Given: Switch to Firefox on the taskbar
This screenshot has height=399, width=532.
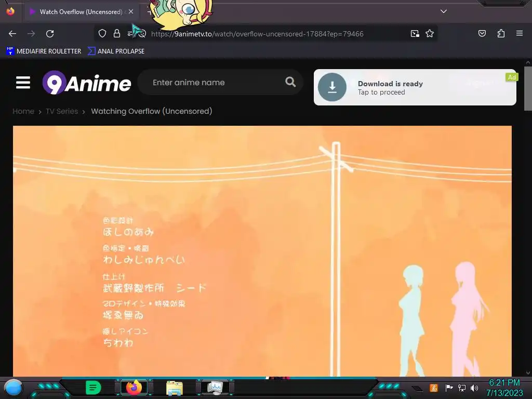Looking at the screenshot, I should [134, 388].
